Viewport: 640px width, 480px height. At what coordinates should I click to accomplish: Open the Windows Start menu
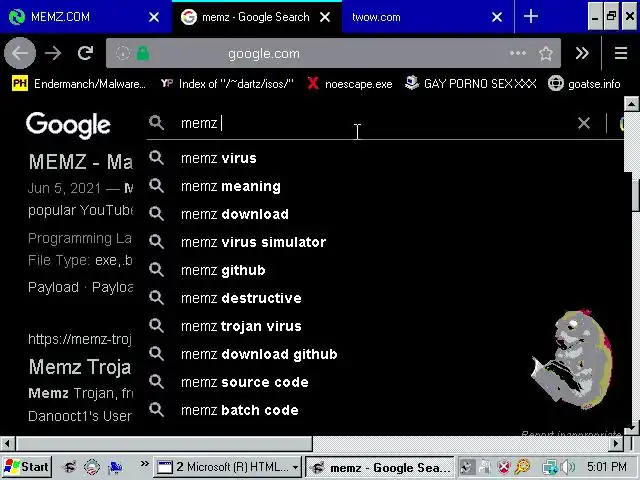26,467
